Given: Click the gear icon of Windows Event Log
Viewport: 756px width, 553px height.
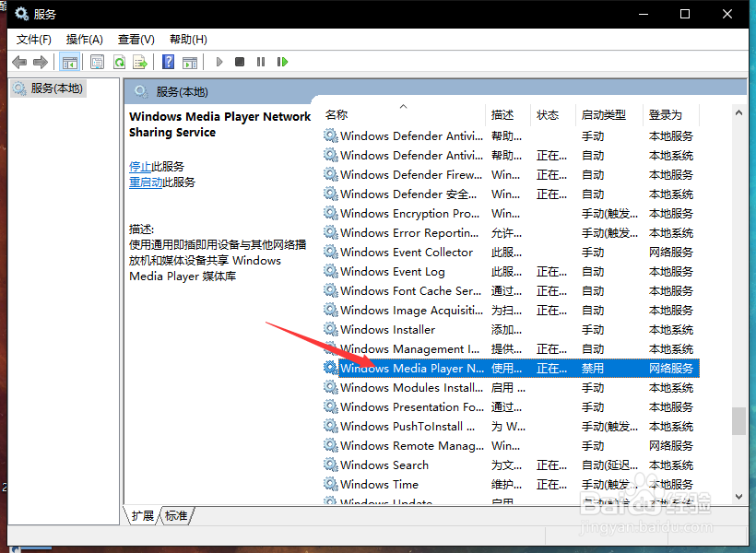Looking at the screenshot, I should (x=330, y=272).
